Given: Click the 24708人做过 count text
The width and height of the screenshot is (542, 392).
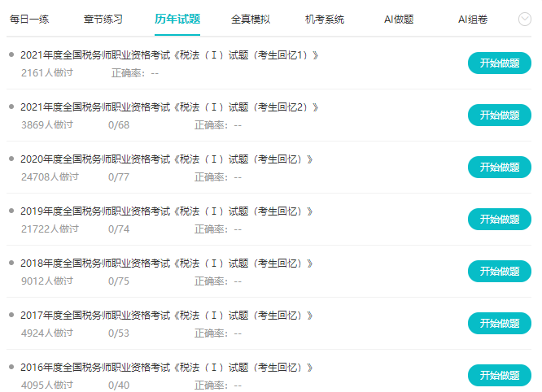Looking at the screenshot, I should [50, 176].
